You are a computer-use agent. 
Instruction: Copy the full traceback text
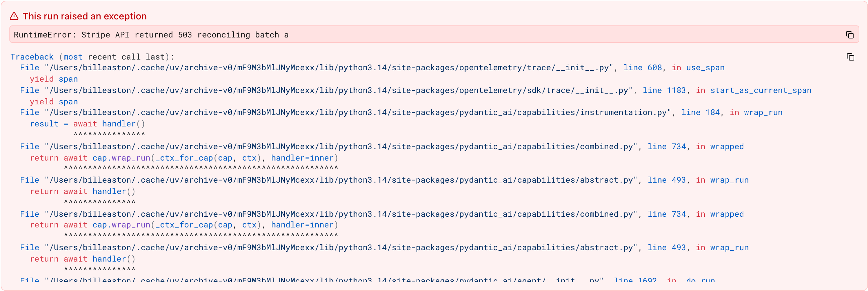tap(850, 57)
